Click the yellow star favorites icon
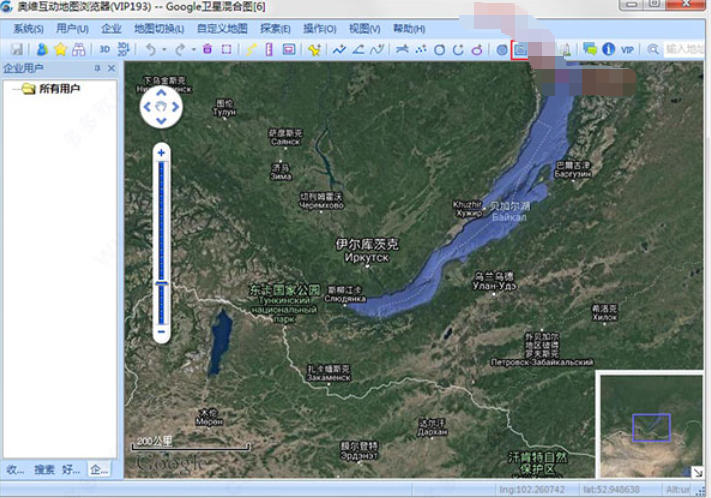Image resolution: width=711 pixels, height=498 pixels. pos(59,49)
